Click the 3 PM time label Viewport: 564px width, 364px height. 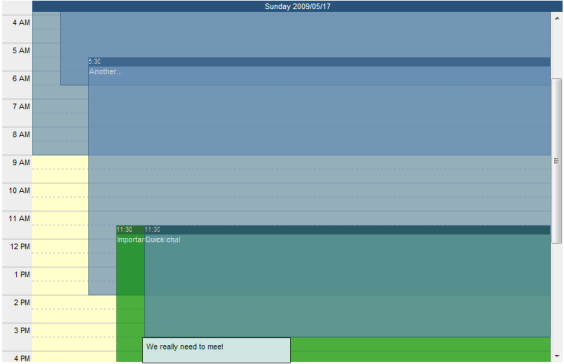click(22, 331)
